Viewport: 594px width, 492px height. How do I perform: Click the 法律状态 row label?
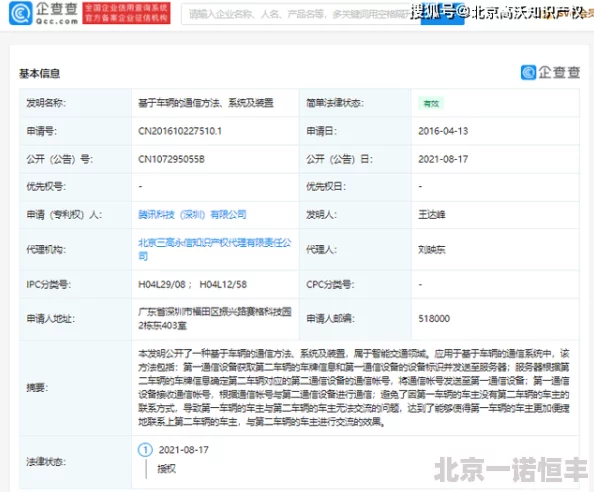[x=46, y=462]
